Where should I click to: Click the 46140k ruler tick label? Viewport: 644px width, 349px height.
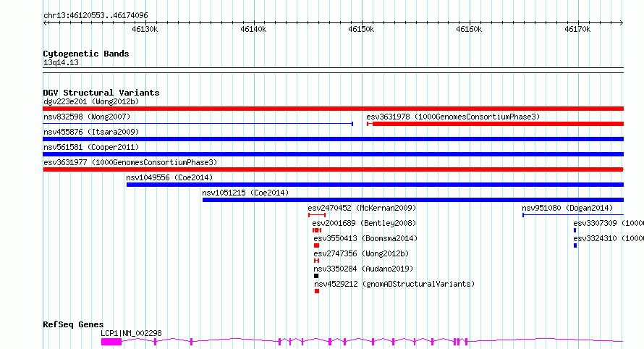pyautogui.click(x=253, y=29)
